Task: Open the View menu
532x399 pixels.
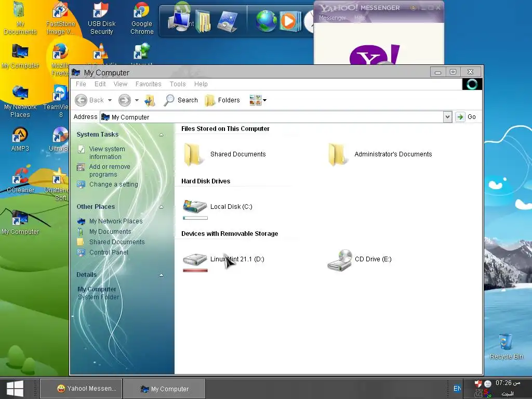Action: click(121, 84)
